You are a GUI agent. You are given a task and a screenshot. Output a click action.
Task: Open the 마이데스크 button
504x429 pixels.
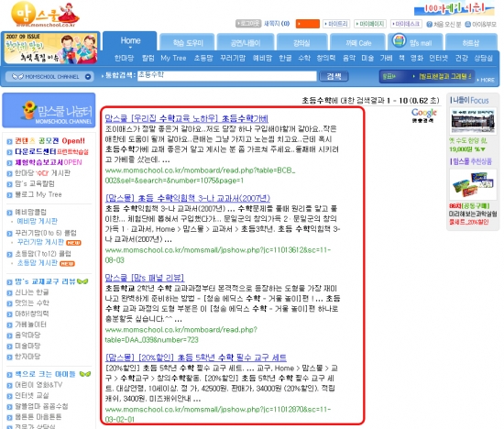(x=406, y=24)
